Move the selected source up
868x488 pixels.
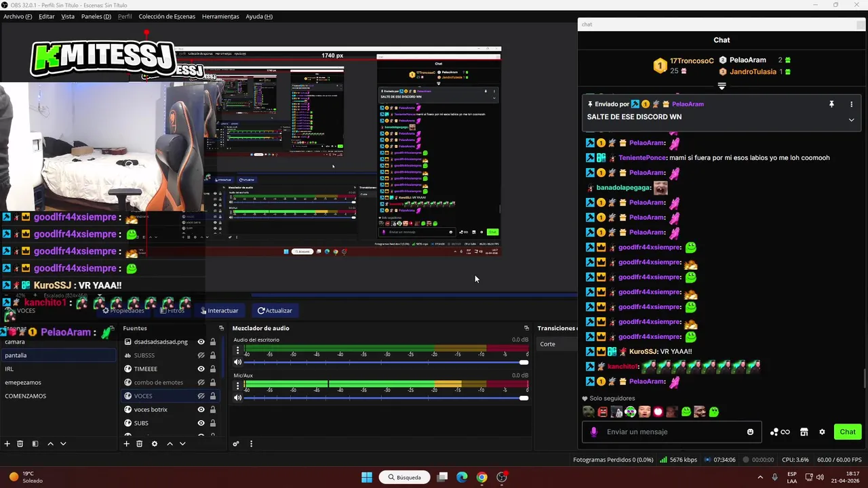(x=170, y=443)
